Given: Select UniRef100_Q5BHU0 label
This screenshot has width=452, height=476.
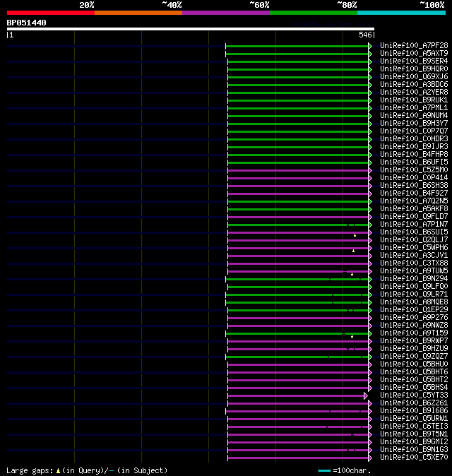Looking at the screenshot, I should 414,364.
